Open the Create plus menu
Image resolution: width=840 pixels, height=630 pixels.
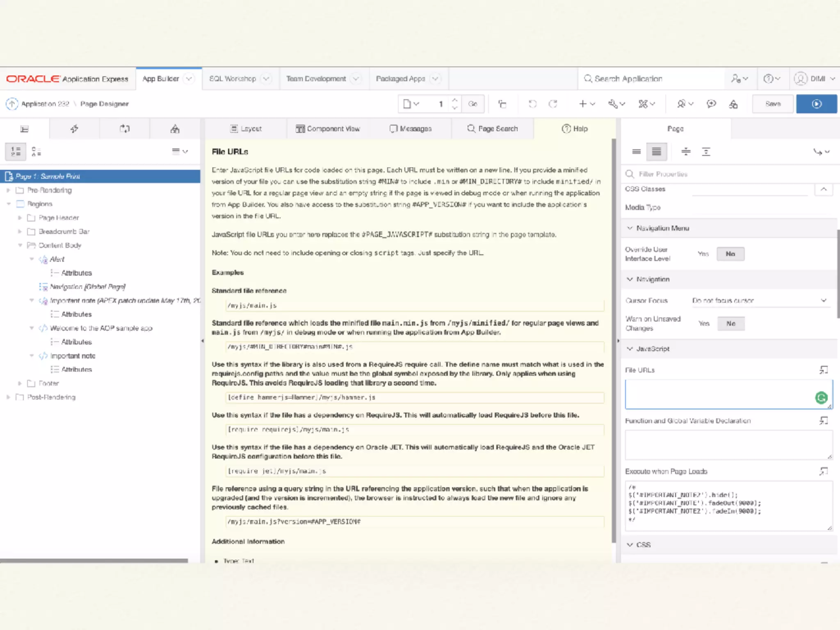(587, 104)
